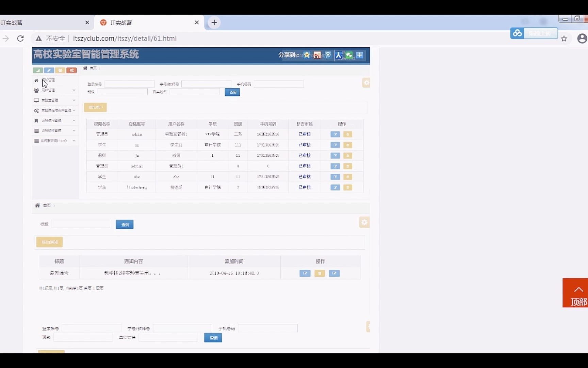Click the yellow users shortcut button in sidebar
This screenshot has width=588, height=368.
coord(60,70)
